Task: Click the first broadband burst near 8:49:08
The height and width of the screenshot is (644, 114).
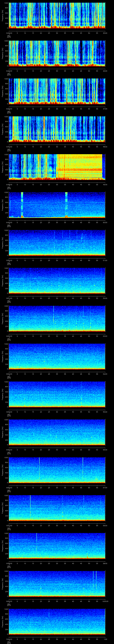Action: (22, 205)
